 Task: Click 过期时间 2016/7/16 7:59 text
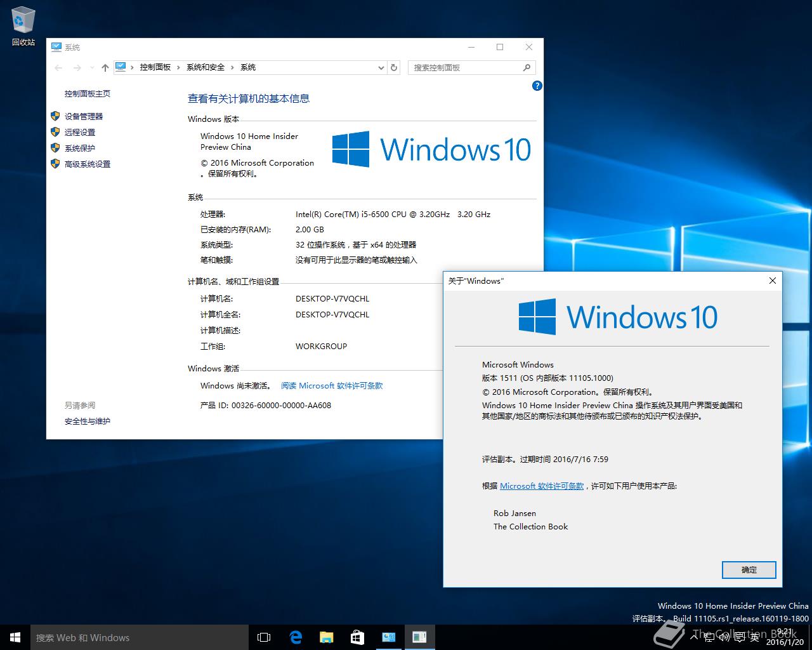pos(564,460)
